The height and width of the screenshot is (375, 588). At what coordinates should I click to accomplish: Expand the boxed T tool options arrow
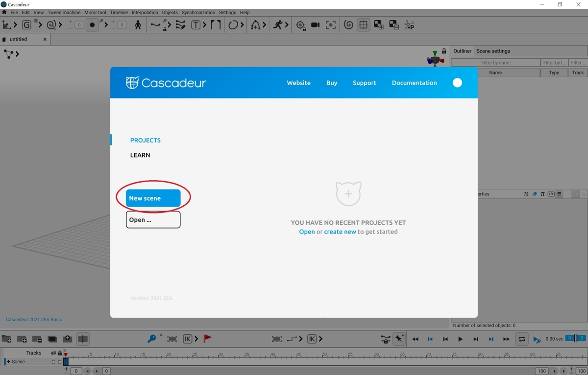coord(204,24)
